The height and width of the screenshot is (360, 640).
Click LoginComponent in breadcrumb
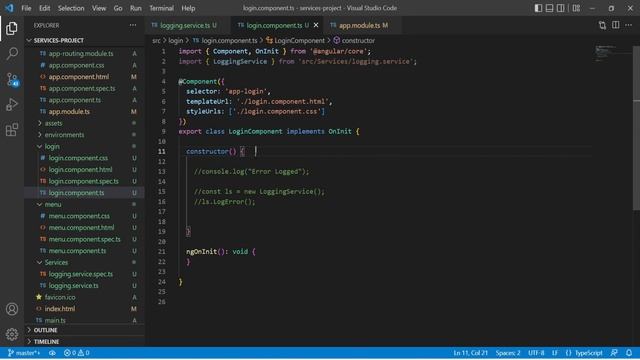300,40
